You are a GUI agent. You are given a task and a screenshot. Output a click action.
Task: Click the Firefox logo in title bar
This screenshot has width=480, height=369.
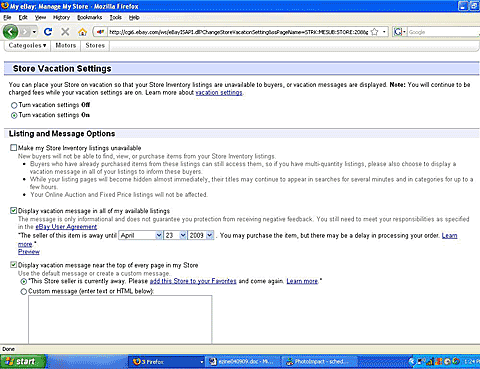tap(5, 6)
